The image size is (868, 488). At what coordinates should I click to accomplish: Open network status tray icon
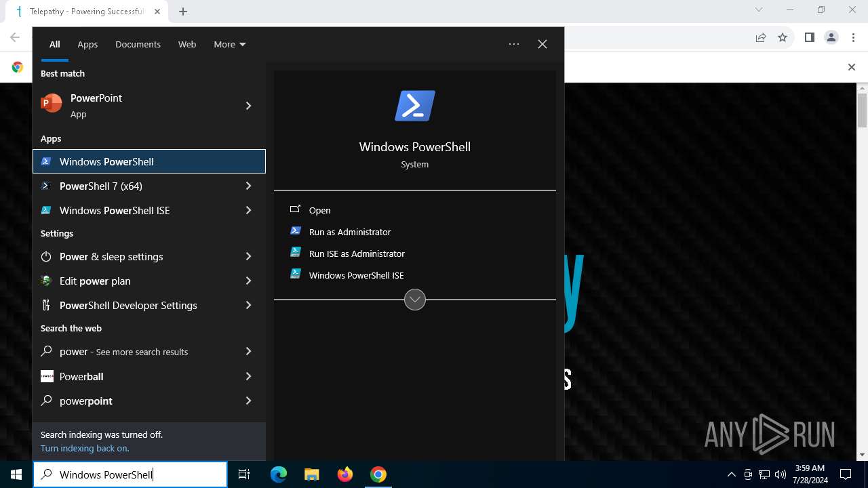tap(764, 474)
